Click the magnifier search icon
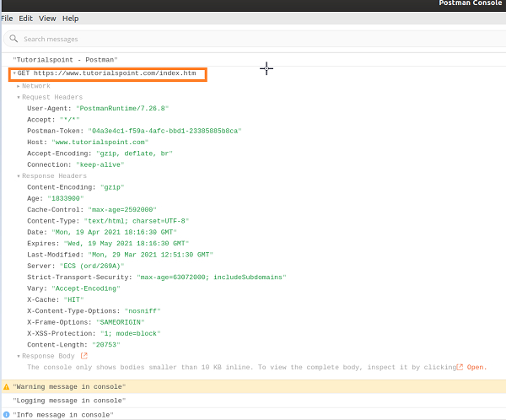 pos(13,39)
